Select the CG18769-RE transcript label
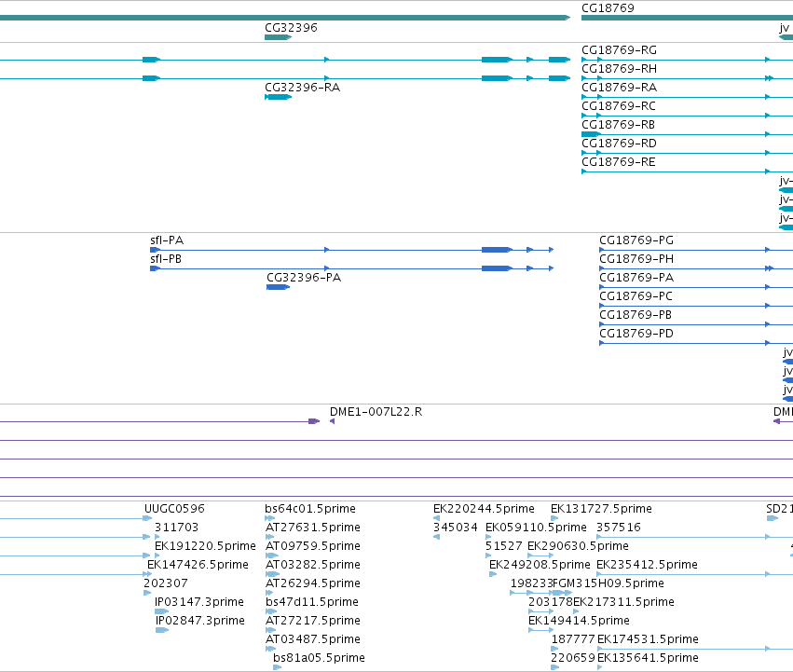This screenshot has width=793, height=672. pyautogui.click(x=619, y=162)
